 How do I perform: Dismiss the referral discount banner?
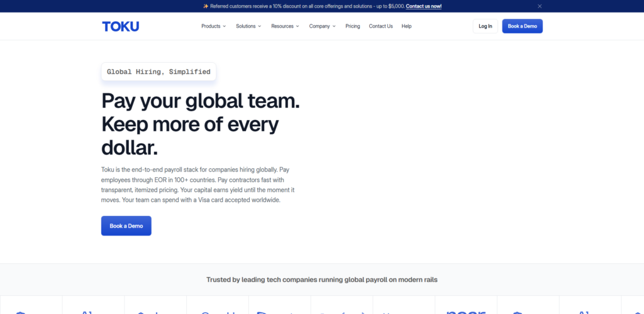pos(540,6)
